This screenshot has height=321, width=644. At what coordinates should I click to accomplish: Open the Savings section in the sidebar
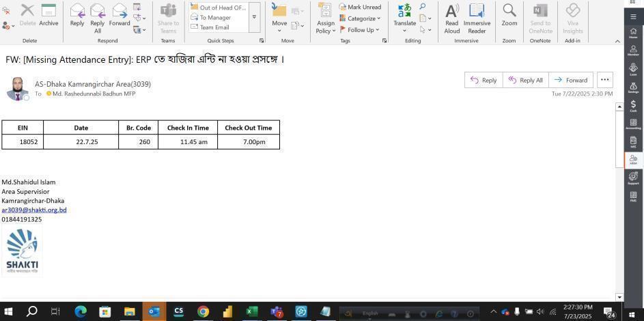click(x=633, y=87)
